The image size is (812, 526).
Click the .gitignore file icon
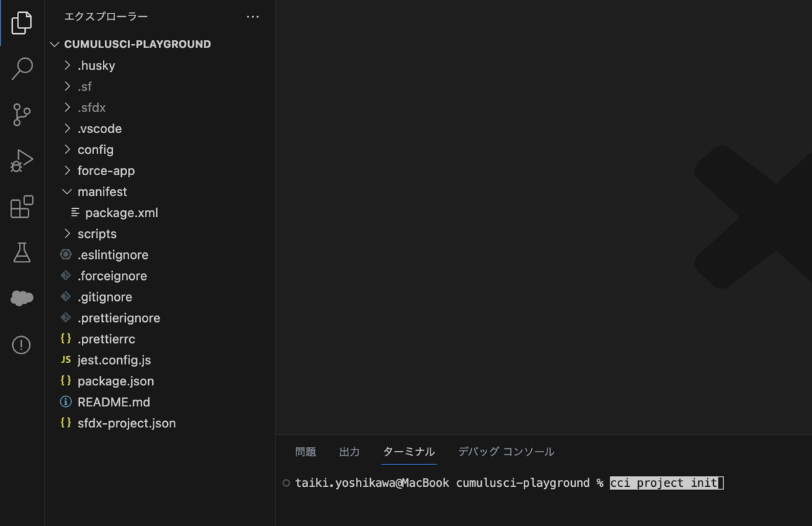pos(66,297)
